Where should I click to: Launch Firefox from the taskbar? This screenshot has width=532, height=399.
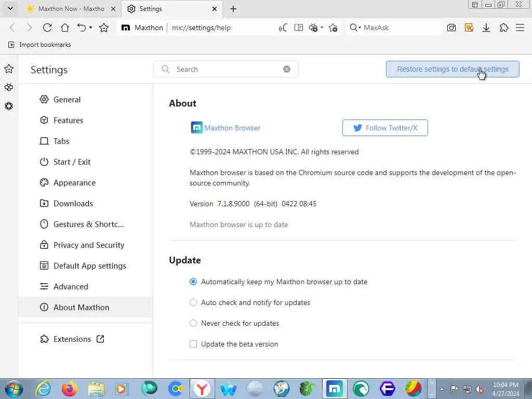pyautogui.click(x=70, y=389)
